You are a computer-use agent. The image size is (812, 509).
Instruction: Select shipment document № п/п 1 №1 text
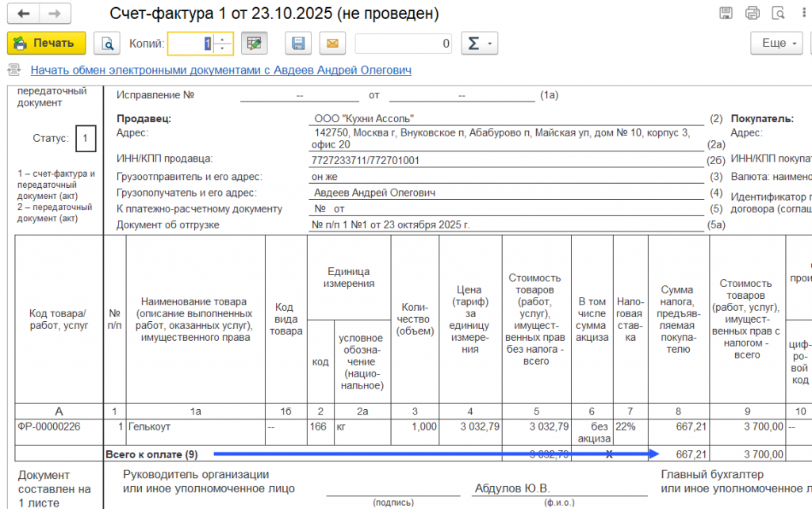pyautogui.click(x=390, y=224)
